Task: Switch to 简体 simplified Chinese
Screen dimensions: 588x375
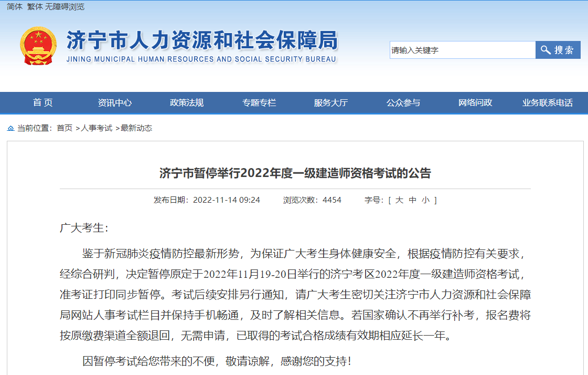Action: [14, 7]
